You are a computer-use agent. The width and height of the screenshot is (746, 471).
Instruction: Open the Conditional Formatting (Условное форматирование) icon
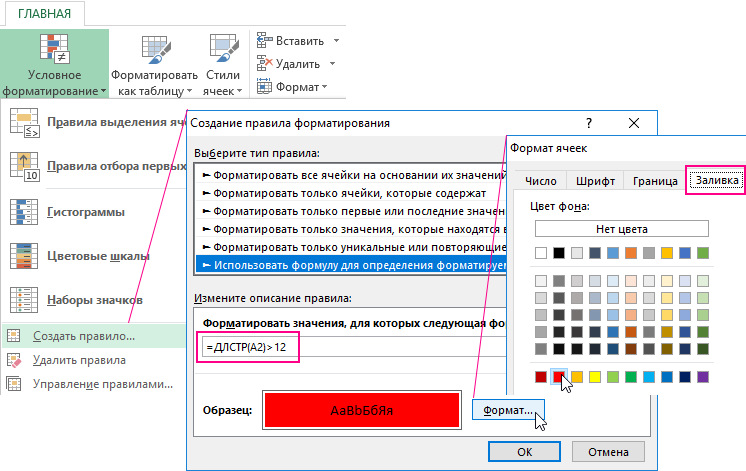point(55,49)
